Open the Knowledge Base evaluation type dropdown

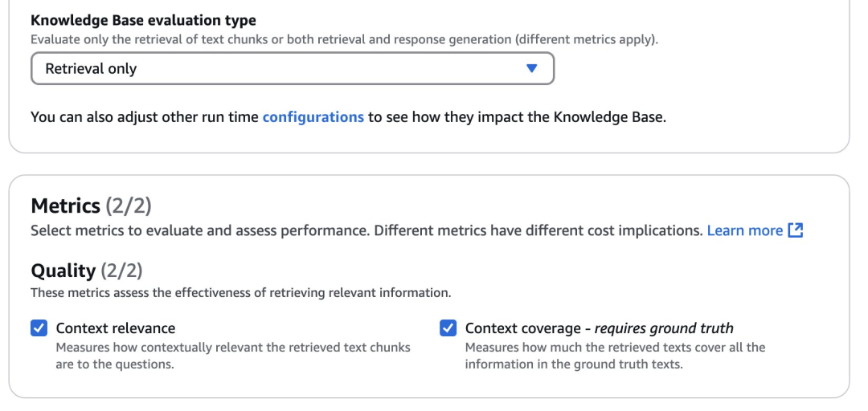(292, 69)
